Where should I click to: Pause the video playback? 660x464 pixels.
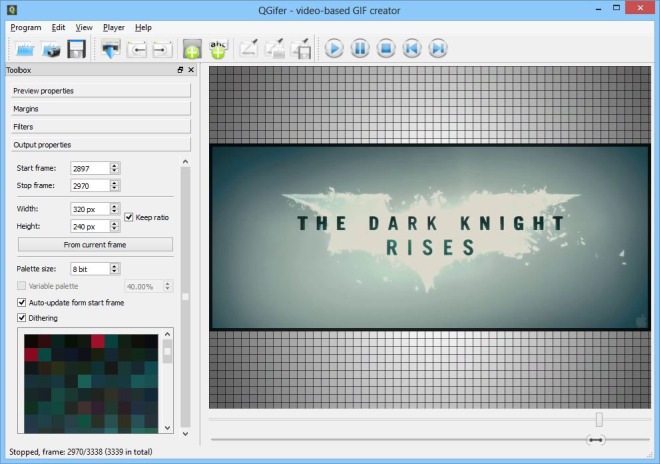pyautogui.click(x=360, y=48)
